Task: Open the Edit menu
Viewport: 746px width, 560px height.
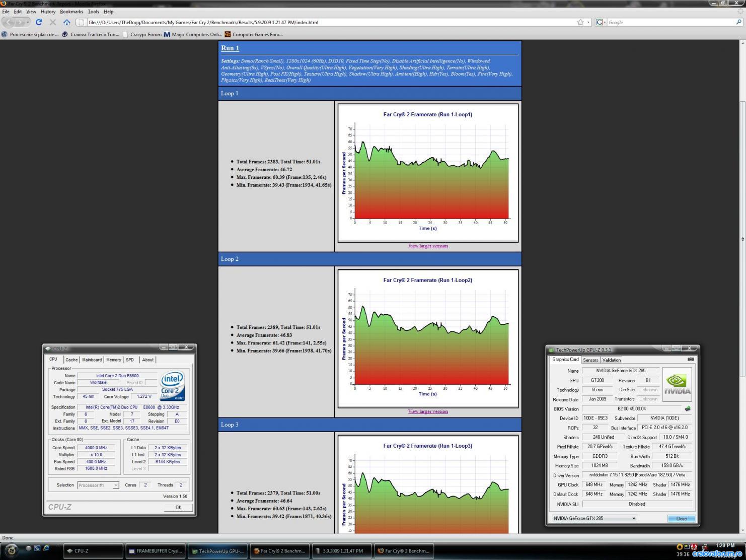Action: click(18, 12)
